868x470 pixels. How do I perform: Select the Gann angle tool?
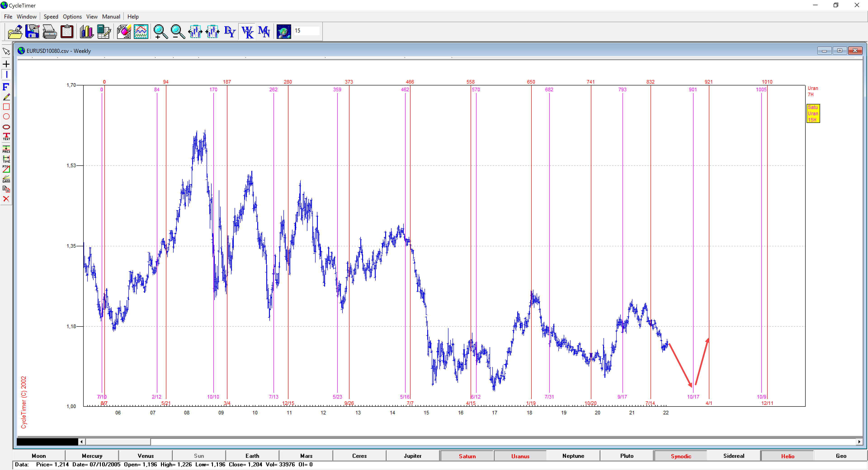6,179
